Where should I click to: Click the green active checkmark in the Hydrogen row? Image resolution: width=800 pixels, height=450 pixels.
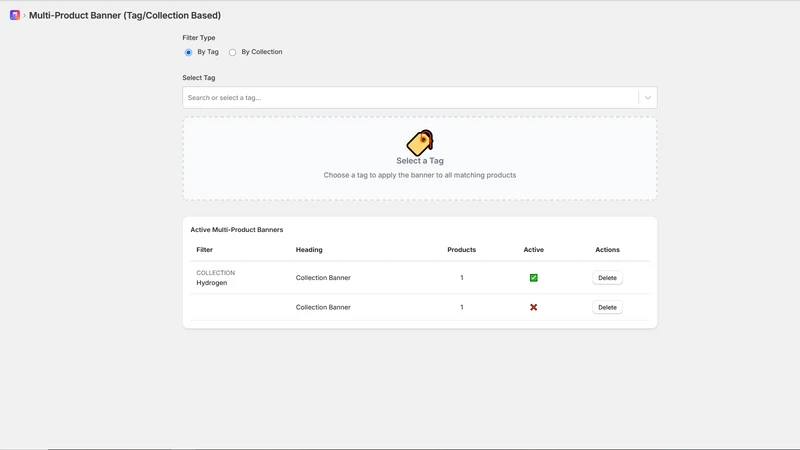(533, 278)
